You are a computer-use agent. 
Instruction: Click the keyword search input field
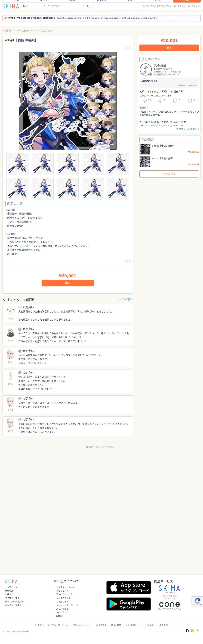tap(63, 6)
